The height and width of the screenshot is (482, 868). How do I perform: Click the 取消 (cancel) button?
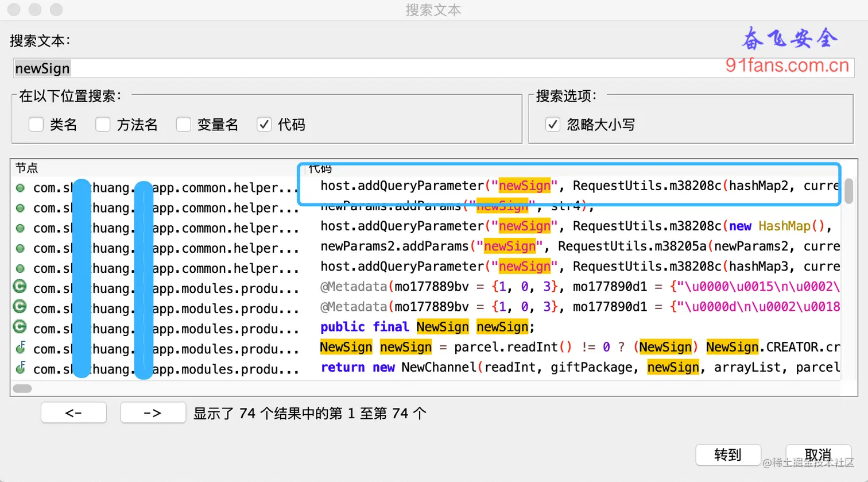[x=818, y=455]
